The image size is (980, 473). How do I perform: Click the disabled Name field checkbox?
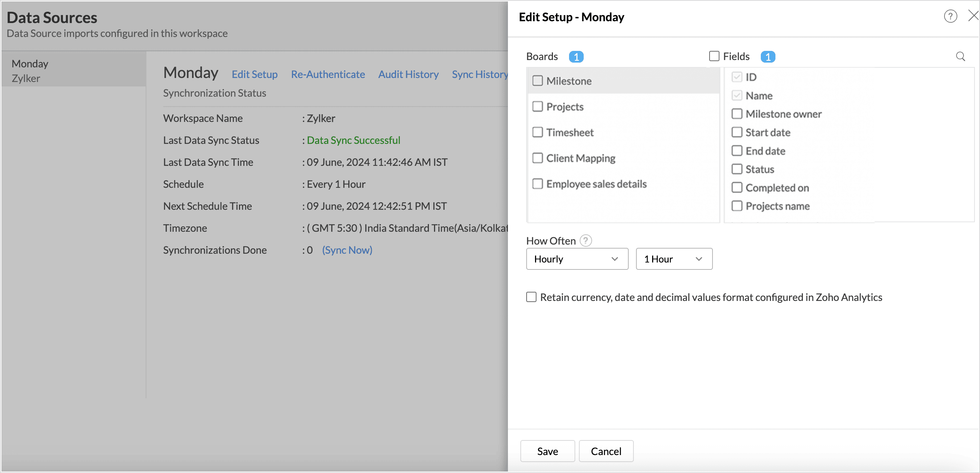tap(737, 96)
